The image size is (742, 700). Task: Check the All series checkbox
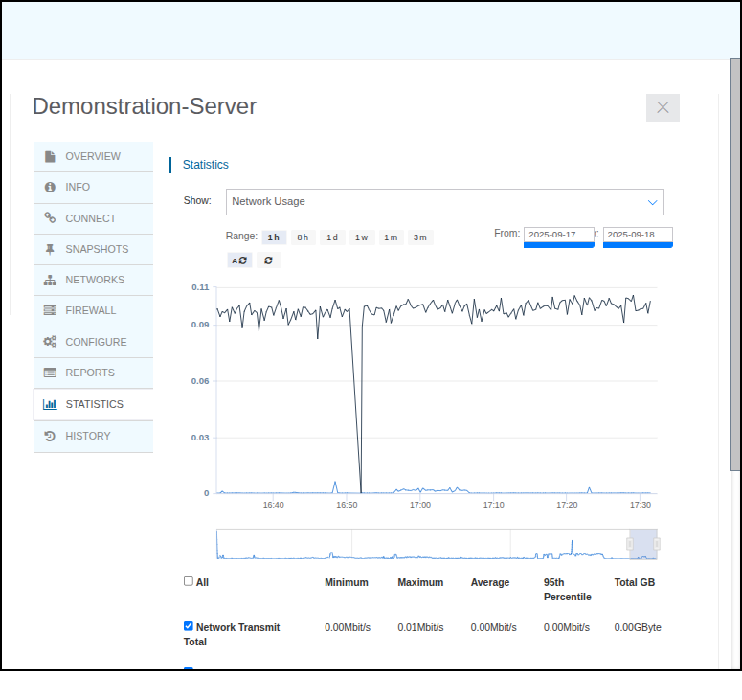[x=189, y=581]
